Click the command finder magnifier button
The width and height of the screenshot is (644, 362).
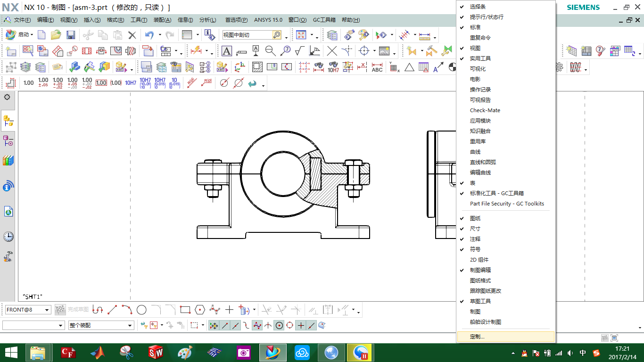(277, 35)
